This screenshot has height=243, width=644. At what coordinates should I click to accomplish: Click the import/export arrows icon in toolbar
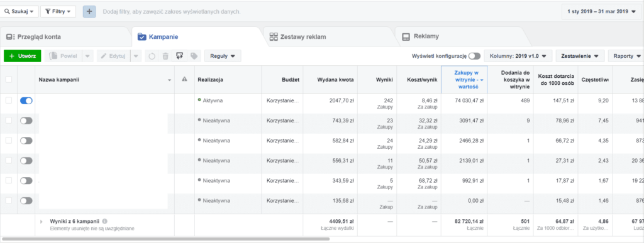[x=179, y=56]
